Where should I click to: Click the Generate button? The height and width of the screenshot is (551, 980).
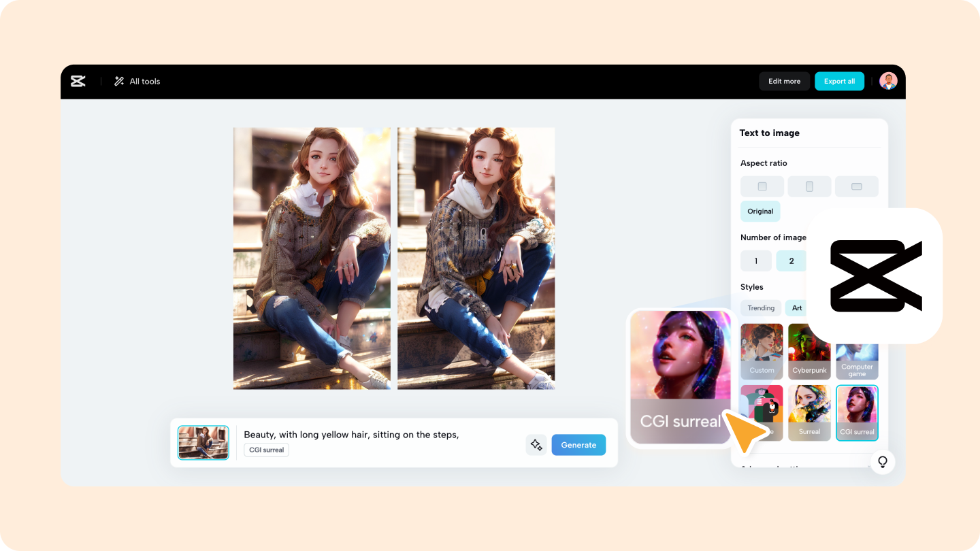[x=578, y=445]
